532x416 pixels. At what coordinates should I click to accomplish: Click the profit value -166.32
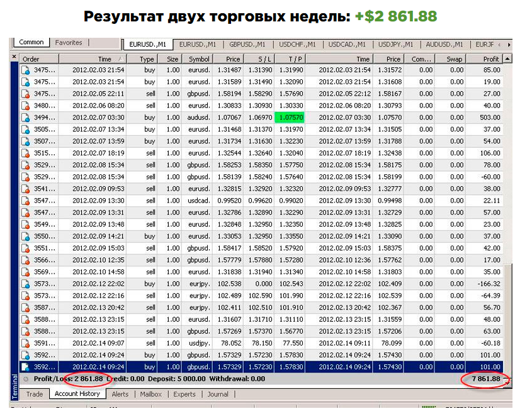pos(489,284)
